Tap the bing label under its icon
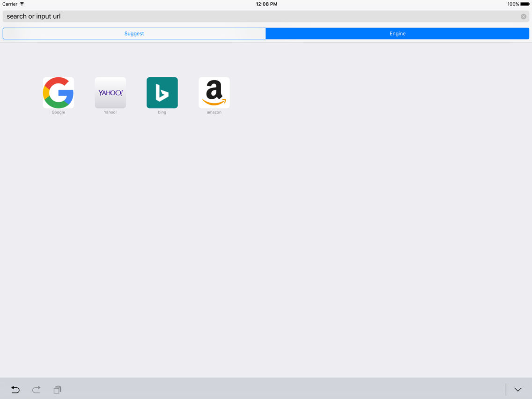This screenshot has height=399, width=532. coord(162,112)
